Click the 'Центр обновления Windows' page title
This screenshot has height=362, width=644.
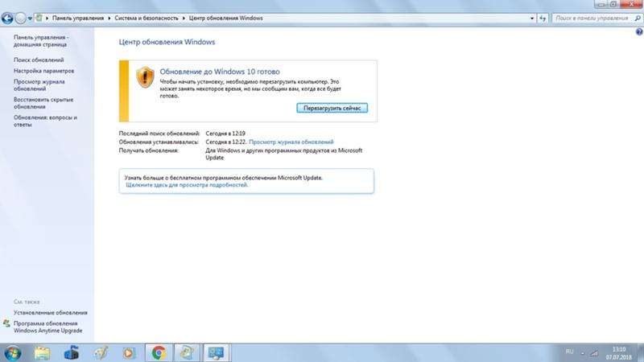tap(167, 42)
